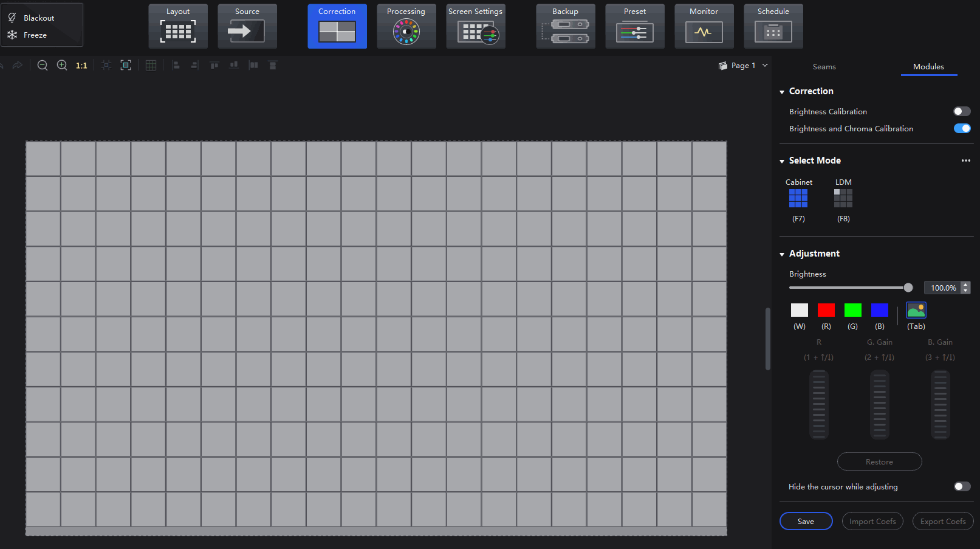The height and width of the screenshot is (549, 980).
Task: Collapse the Select Mode section
Action: (x=782, y=161)
